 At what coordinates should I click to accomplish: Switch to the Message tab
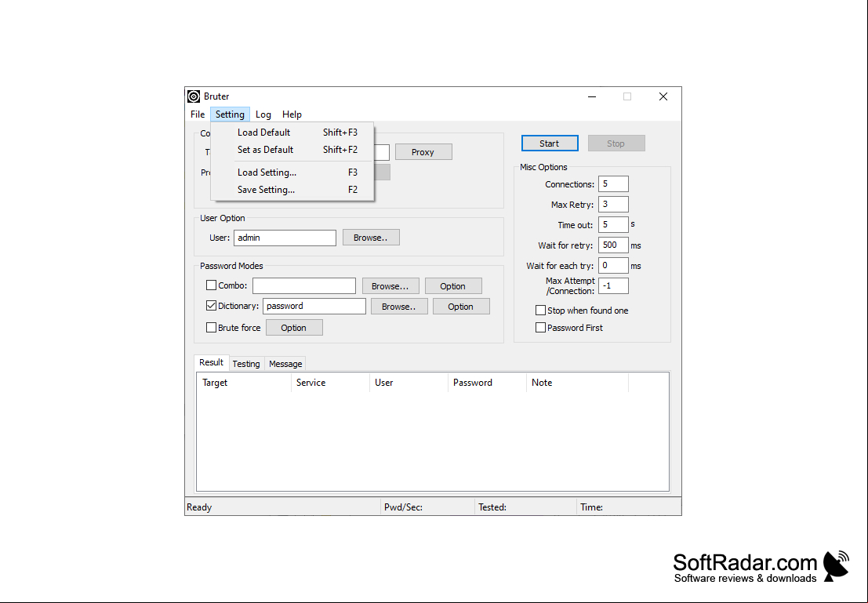285,364
